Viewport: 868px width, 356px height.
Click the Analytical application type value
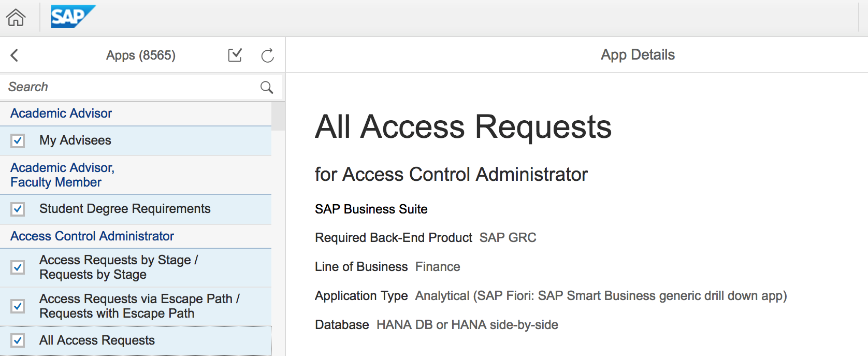pos(601,296)
